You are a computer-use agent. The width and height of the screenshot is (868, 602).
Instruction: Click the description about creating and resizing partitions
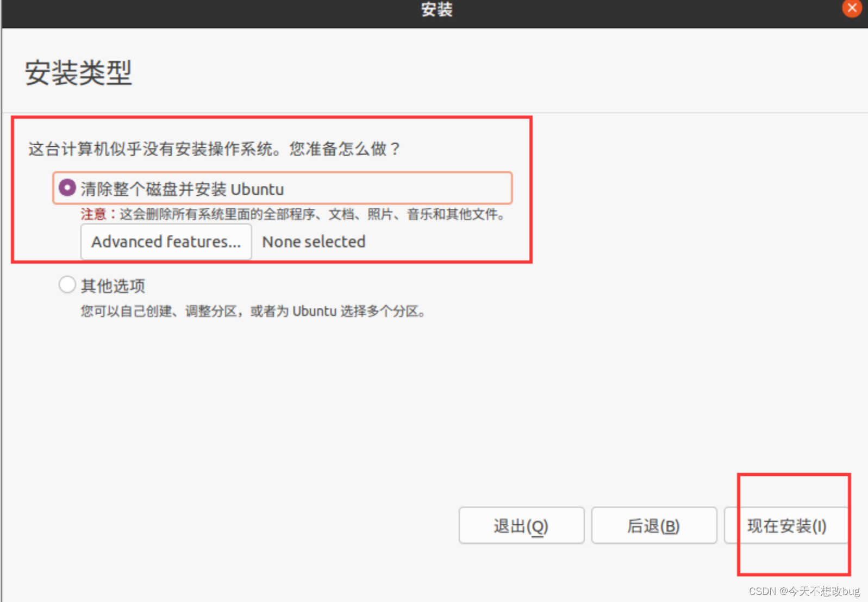click(253, 311)
